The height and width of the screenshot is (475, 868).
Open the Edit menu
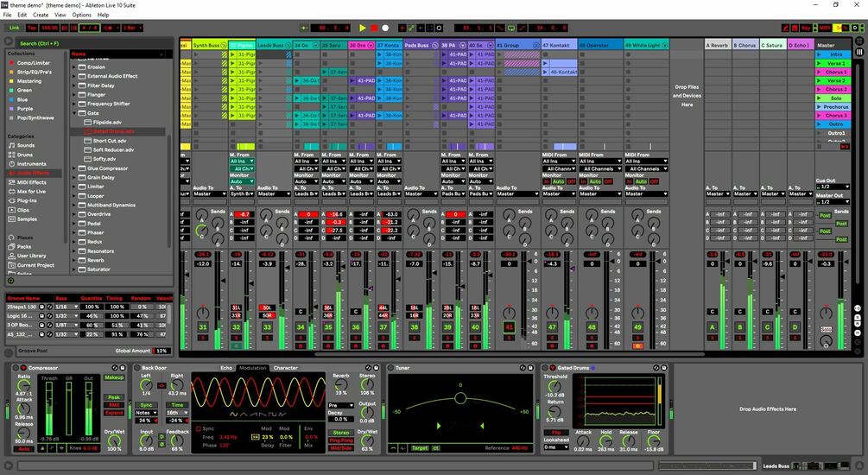coord(22,15)
